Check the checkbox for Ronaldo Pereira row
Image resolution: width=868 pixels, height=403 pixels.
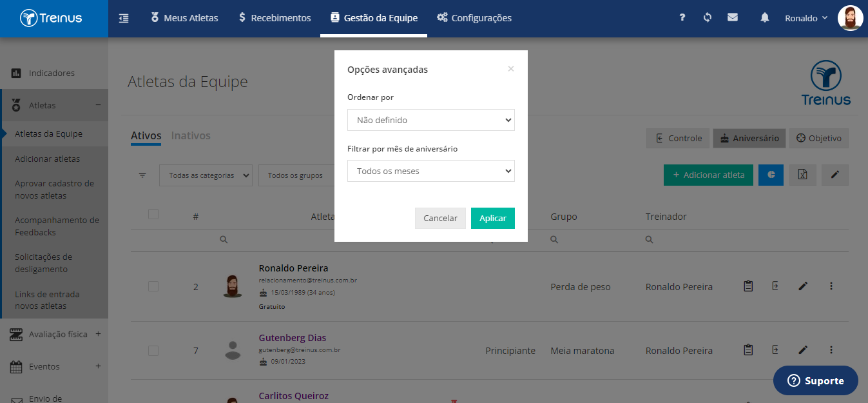point(153,286)
